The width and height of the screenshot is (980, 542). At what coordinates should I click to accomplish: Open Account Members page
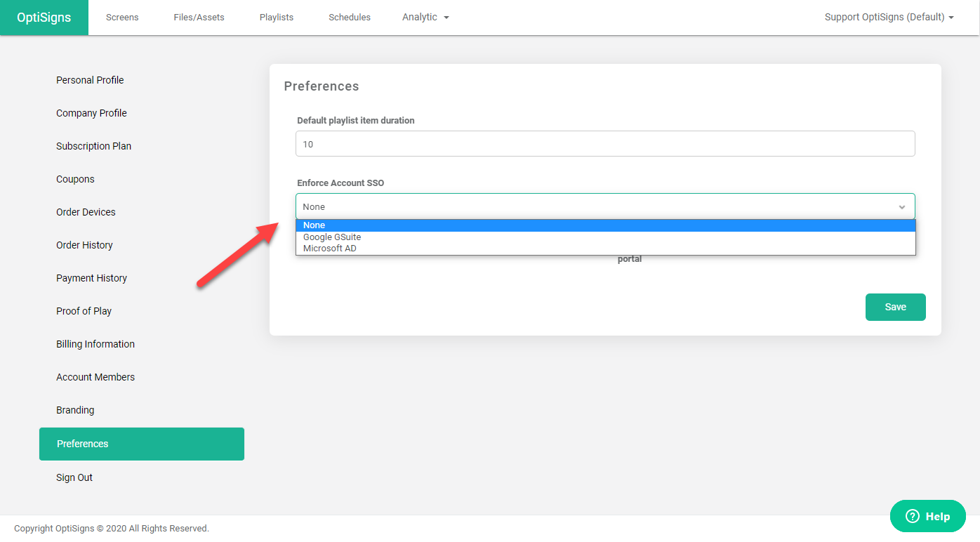(95, 377)
